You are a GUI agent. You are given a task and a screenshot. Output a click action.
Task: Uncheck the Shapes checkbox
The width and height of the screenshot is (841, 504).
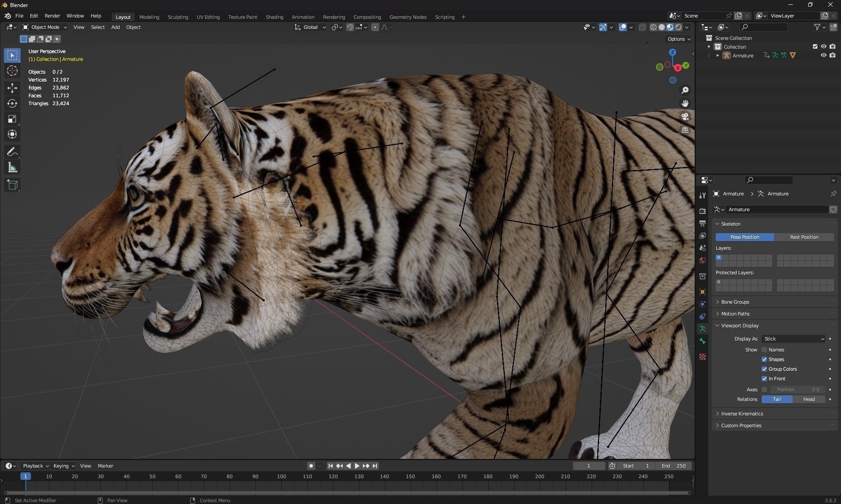[x=764, y=359]
